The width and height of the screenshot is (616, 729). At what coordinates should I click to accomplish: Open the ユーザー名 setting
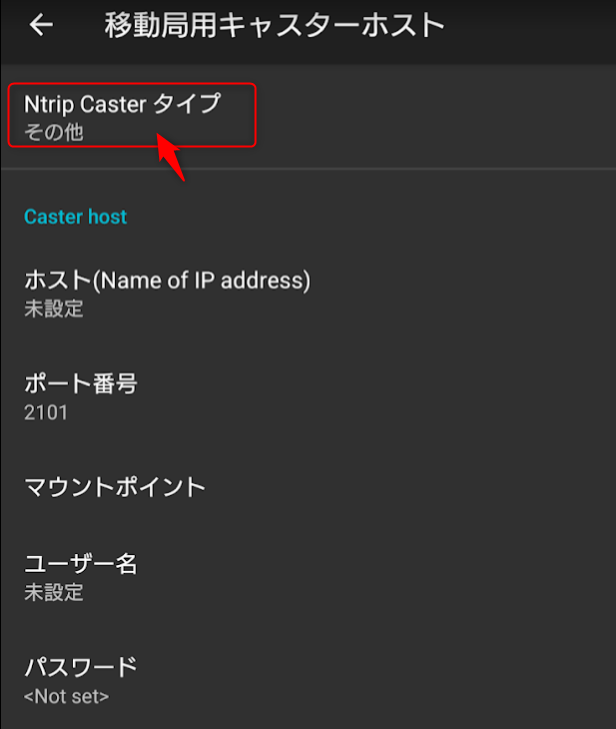80,564
